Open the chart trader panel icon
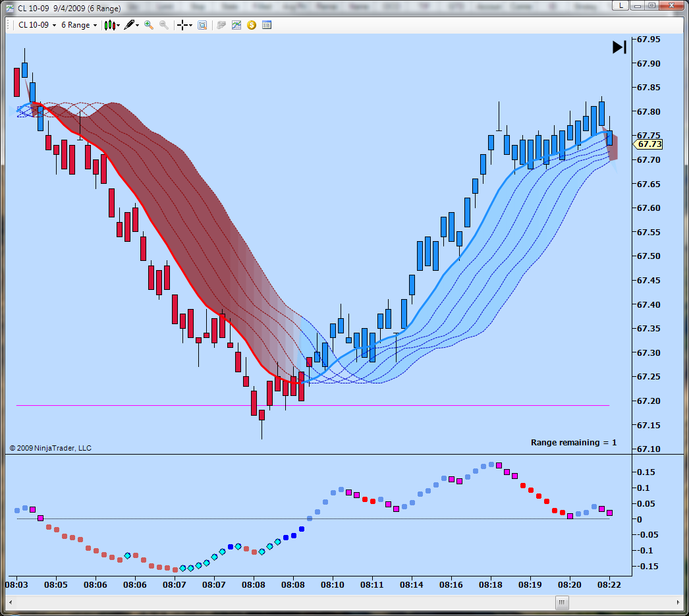This screenshot has height=616, width=689. pyautogui.click(x=267, y=25)
